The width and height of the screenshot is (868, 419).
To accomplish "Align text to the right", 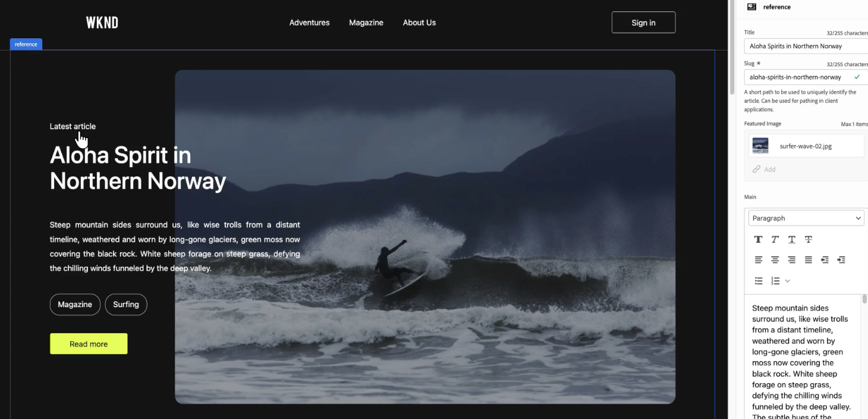I will click(x=791, y=260).
